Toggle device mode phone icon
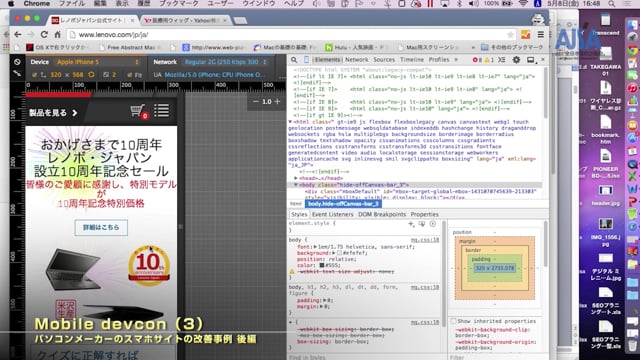Image resolution: width=640 pixels, height=360 pixels. click(306, 60)
